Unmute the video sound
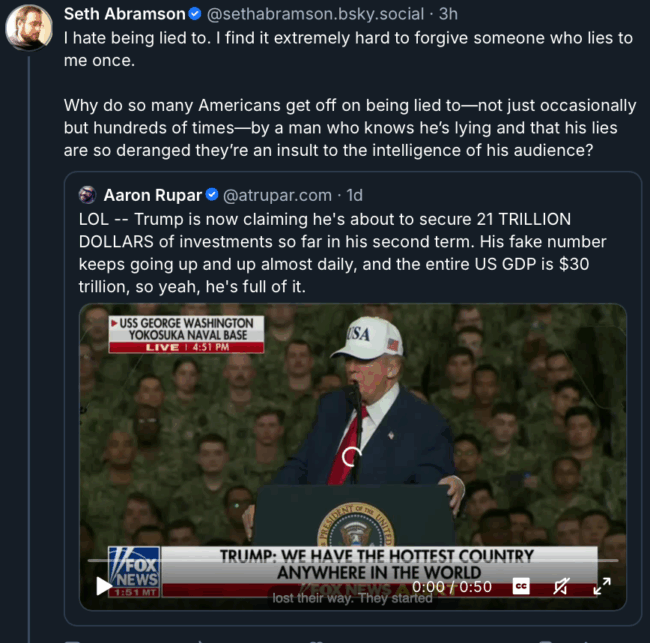 [x=562, y=587]
